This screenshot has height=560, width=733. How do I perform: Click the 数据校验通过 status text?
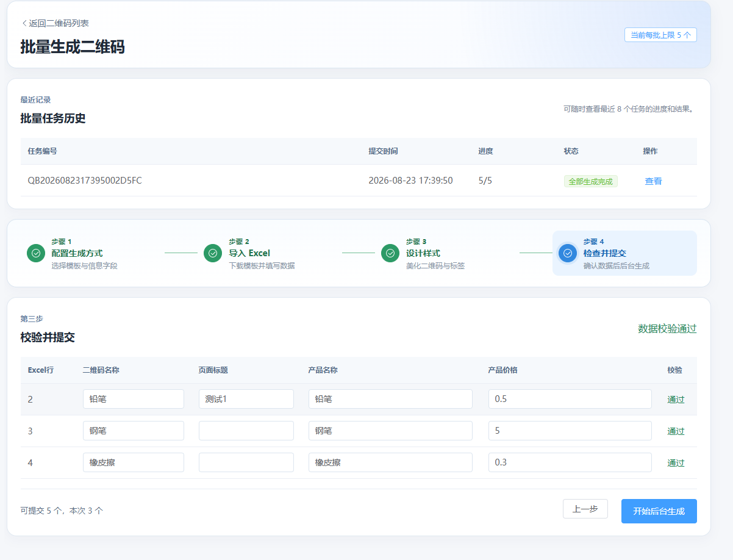click(667, 329)
